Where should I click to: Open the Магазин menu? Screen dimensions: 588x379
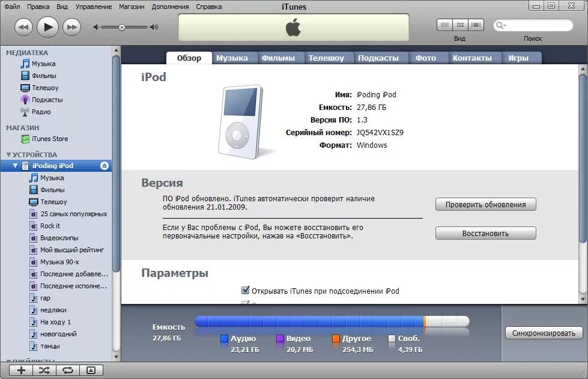click(132, 7)
